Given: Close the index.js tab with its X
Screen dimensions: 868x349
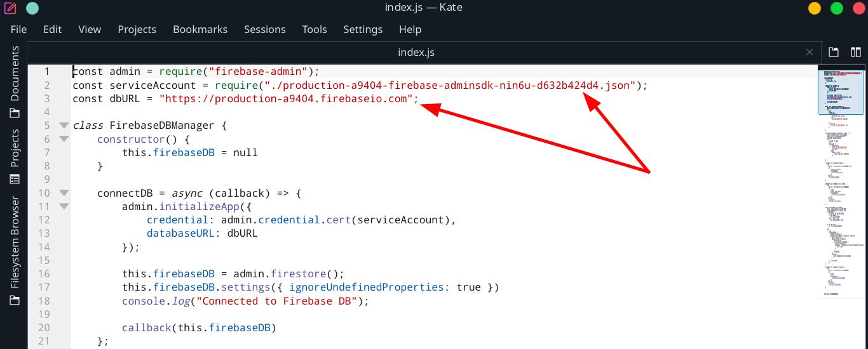Looking at the screenshot, I should coord(809,53).
